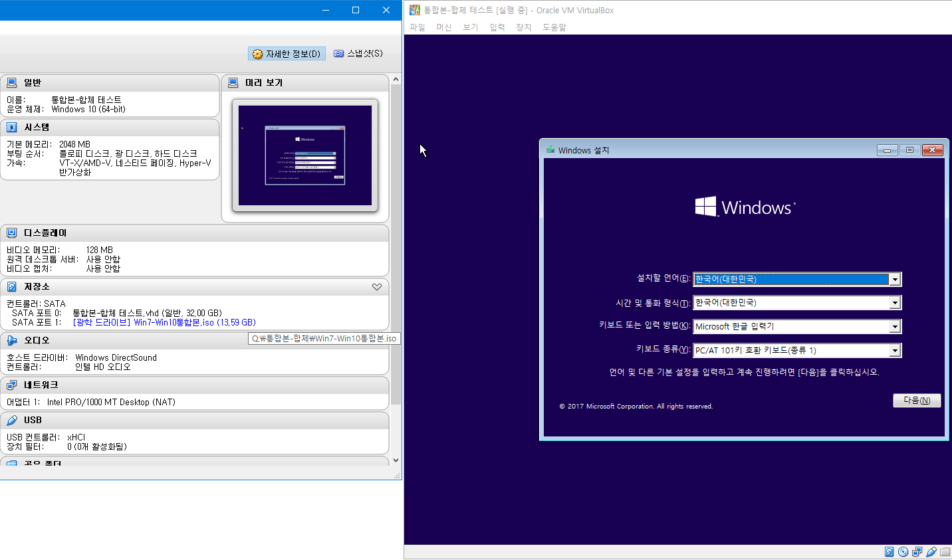952x560 pixels.
Task: Click boot order 플로피 디스크, 광 디스크, 하드 디스크
Action: point(128,153)
